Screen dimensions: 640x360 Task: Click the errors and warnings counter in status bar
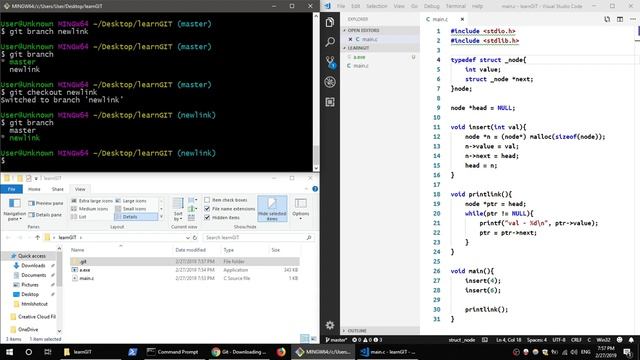(367, 340)
